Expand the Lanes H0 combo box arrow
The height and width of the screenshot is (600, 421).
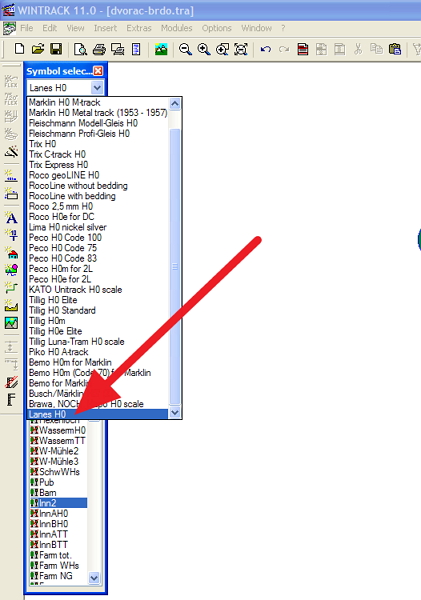pos(97,88)
